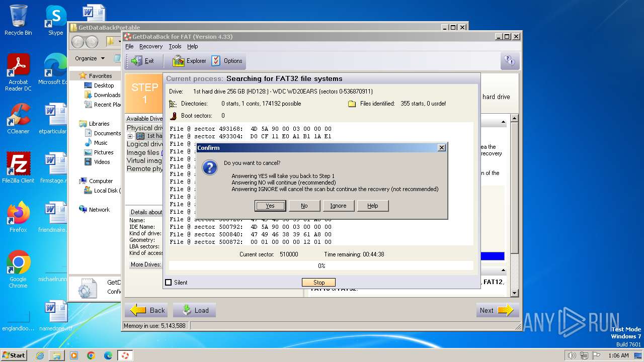Open the friendmake Word document icon

point(56,217)
